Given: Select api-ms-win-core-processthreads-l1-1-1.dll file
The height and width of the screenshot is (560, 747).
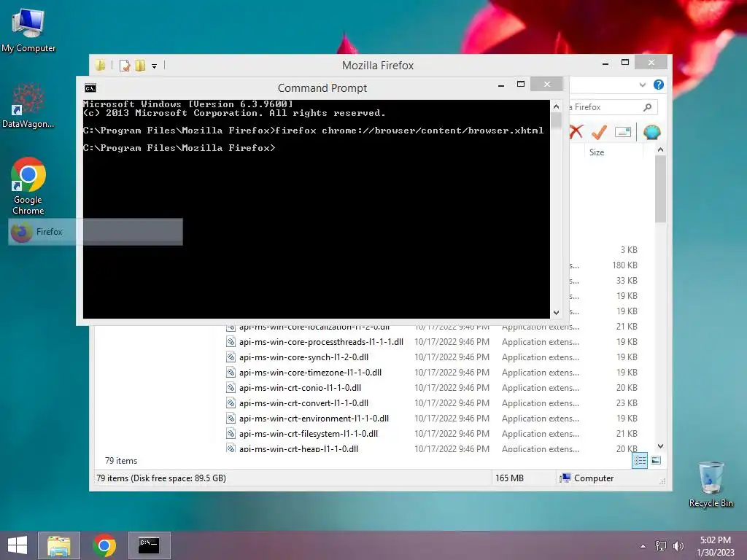Looking at the screenshot, I should pos(321,342).
